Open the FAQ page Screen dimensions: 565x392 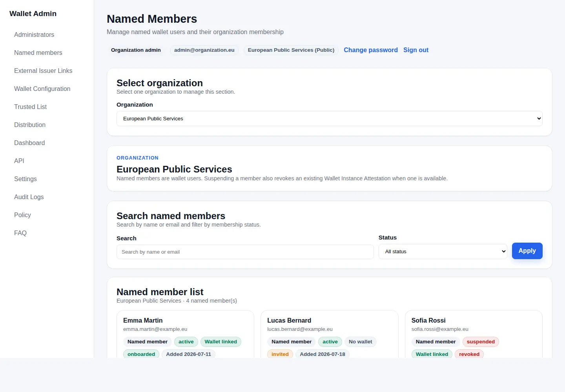20,233
